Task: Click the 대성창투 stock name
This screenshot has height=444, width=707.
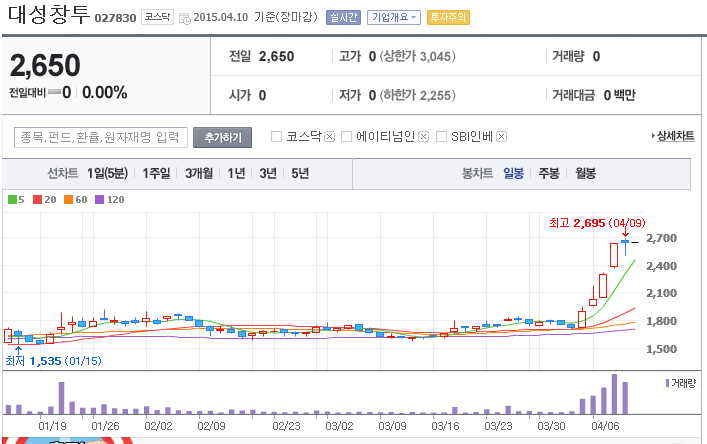Action: [x=49, y=14]
